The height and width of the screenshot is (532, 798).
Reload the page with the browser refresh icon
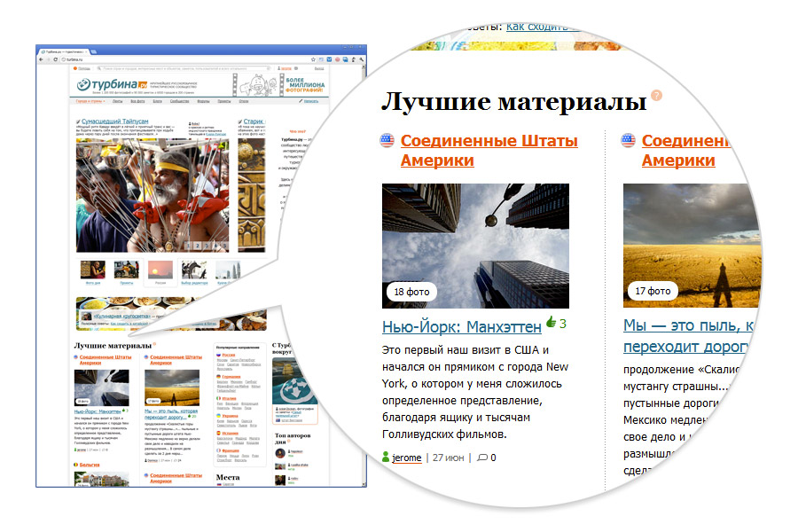coord(56,59)
